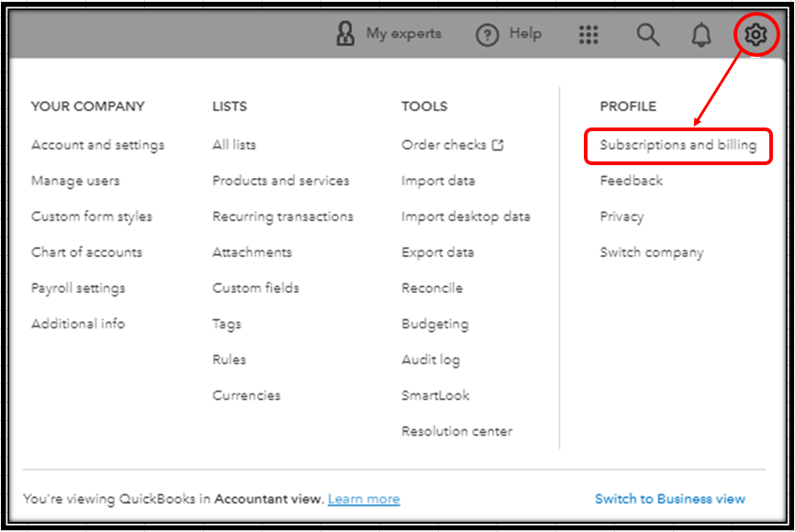
Task: Go to Chart of accounts
Action: (86, 252)
